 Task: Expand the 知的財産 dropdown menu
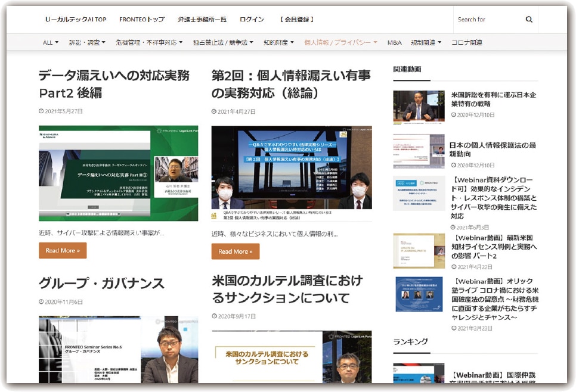coord(278,42)
